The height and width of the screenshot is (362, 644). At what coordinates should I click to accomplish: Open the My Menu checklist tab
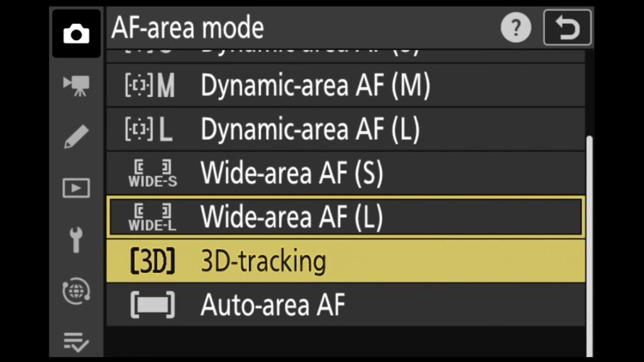[76, 342]
